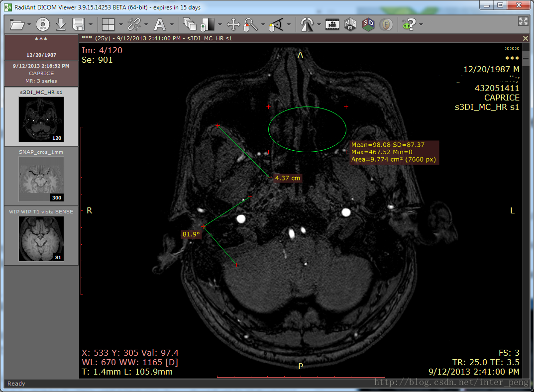Viewport: 534px width, 392px height.
Task: Open the folder options dropdown arrow
Action: tap(29, 24)
